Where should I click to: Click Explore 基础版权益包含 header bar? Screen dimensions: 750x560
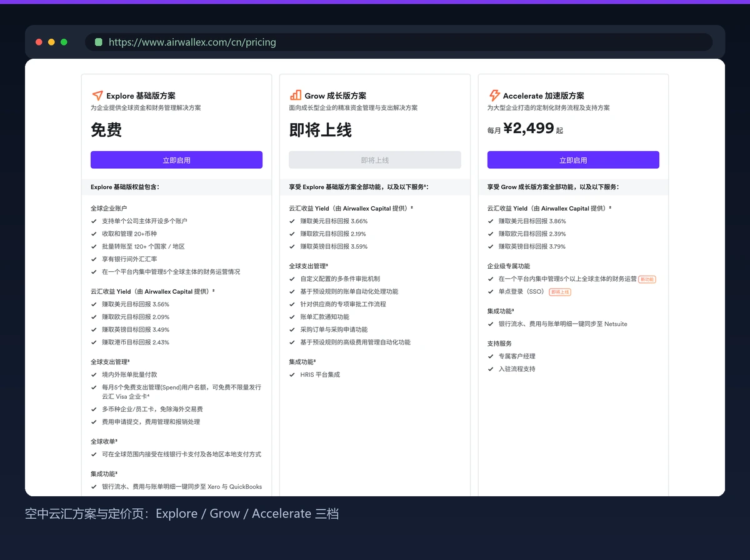176,187
